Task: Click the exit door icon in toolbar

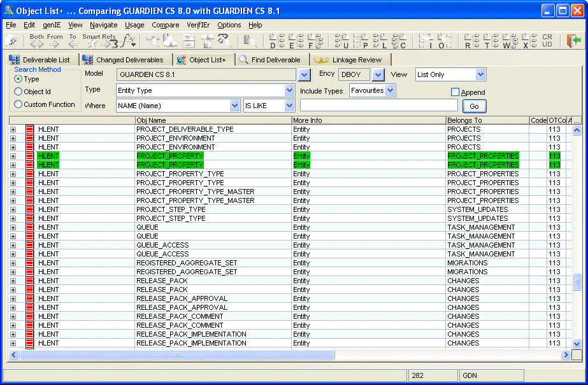Action: click(573, 41)
